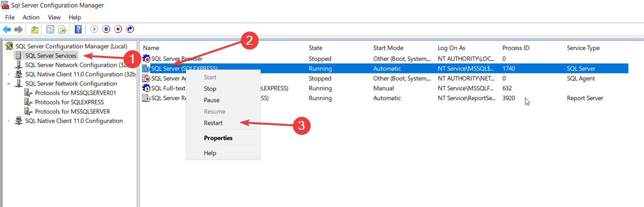644x207 pixels.
Task: Click the Protocols for MSSQLSERVER01 icon
Action: coord(29,93)
